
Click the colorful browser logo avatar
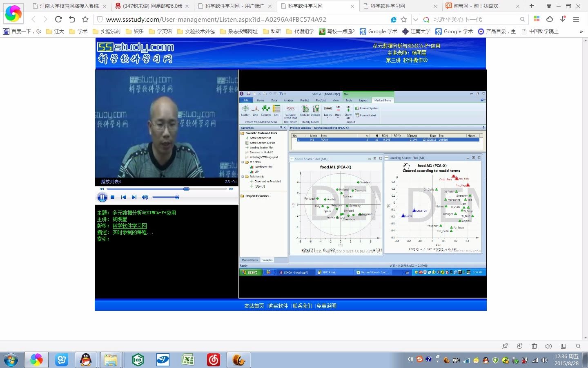point(13,13)
